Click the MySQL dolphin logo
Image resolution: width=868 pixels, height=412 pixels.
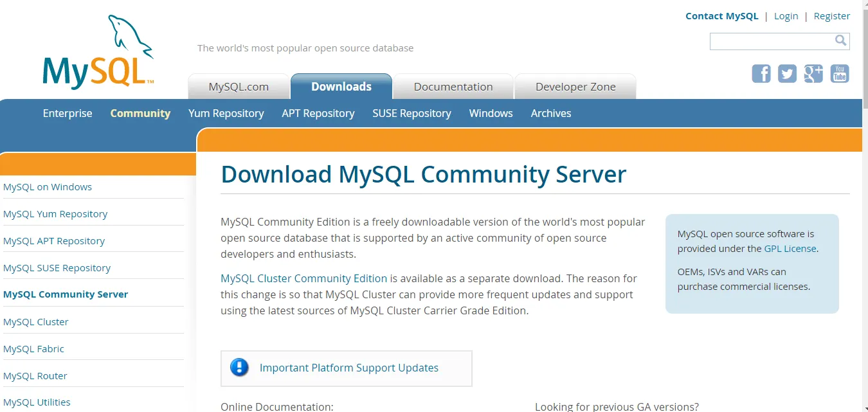(98, 51)
